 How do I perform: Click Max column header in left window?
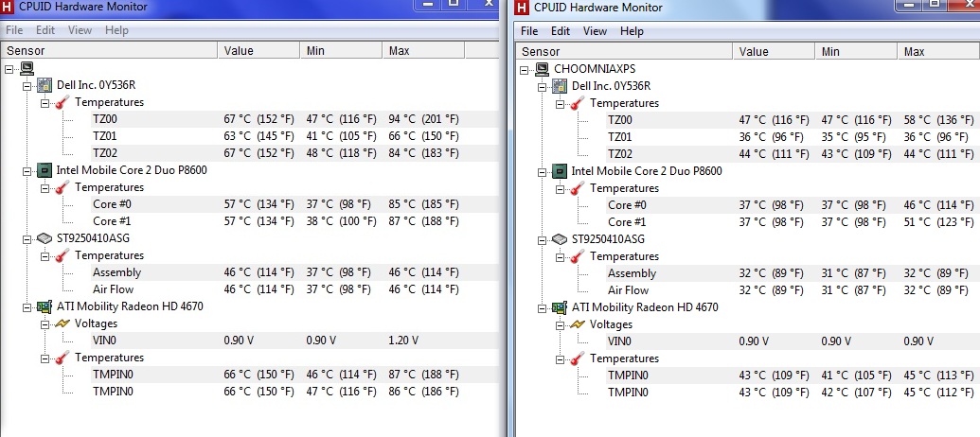click(423, 50)
